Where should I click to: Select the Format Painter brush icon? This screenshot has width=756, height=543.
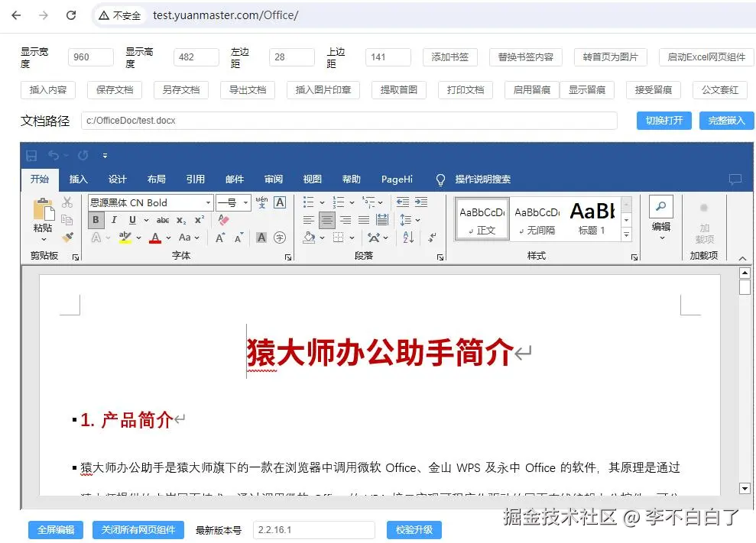(x=67, y=238)
